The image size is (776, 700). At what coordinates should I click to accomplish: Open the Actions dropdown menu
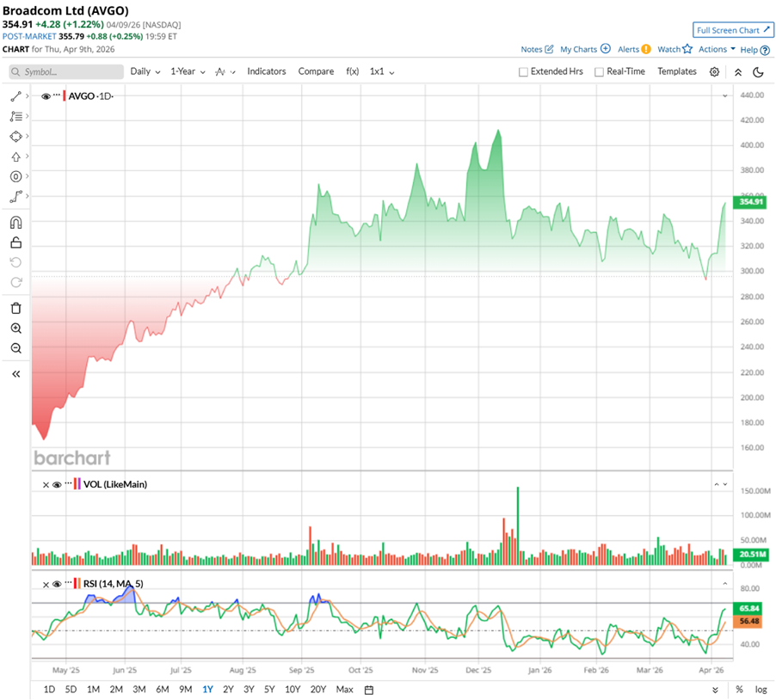tap(717, 50)
